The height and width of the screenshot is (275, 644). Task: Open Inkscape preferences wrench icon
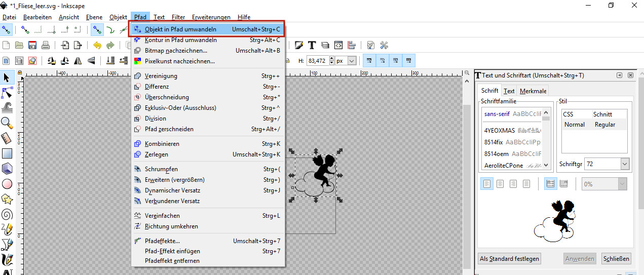[384, 45]
